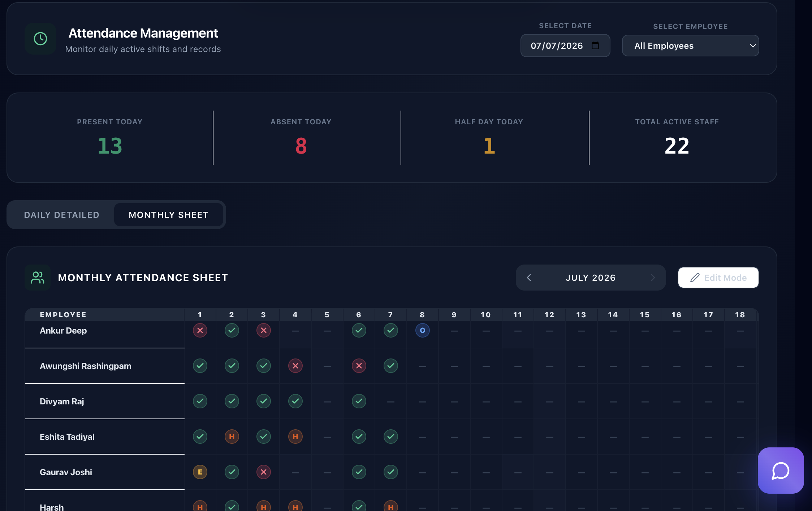Click Awungshi Rashingpam's absent mark on day 4
812x511 pixels.
(x=295, y=366)
